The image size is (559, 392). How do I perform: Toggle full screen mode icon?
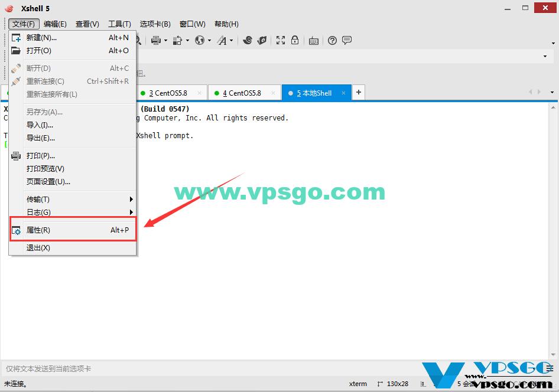[281, 40]
